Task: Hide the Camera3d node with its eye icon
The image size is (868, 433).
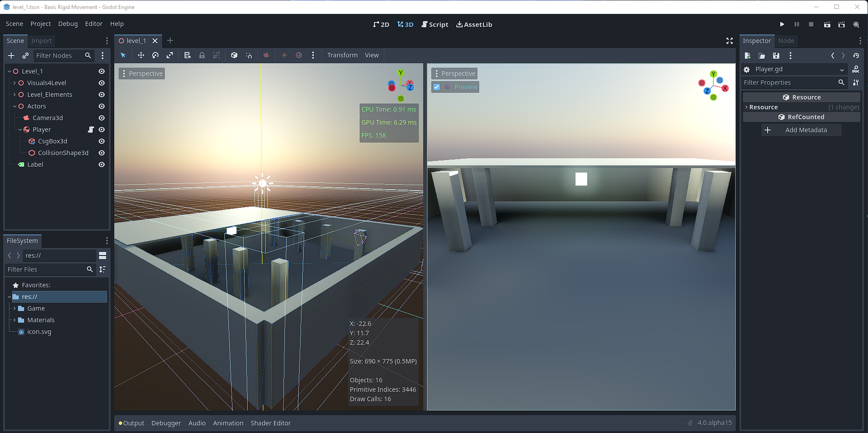Action: point(101,117)
